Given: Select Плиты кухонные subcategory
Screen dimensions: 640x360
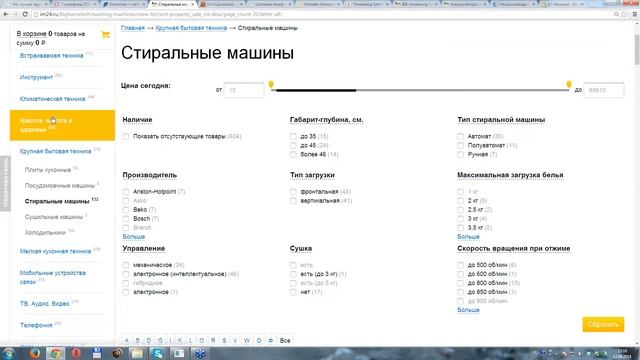Looking at the screenshot, I should pos(48,170).
